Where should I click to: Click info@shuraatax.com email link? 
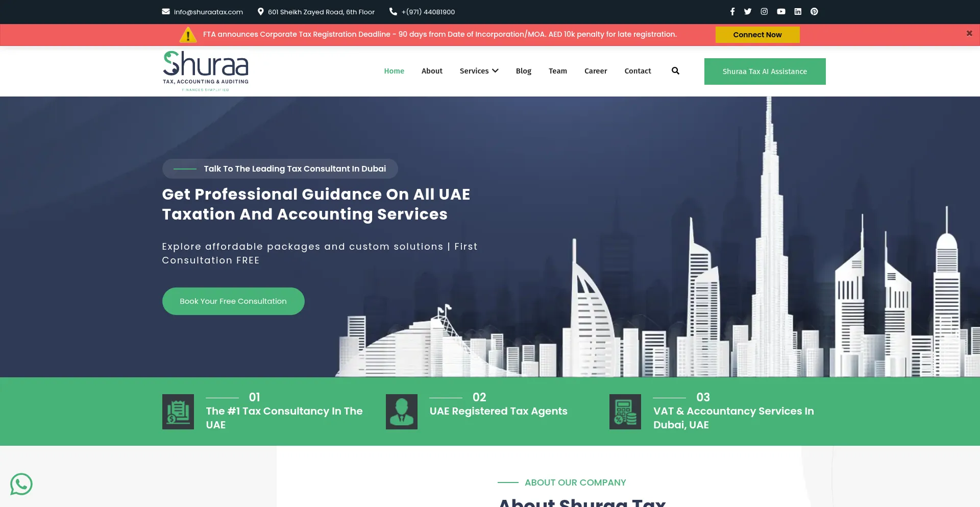click(208, 12)
